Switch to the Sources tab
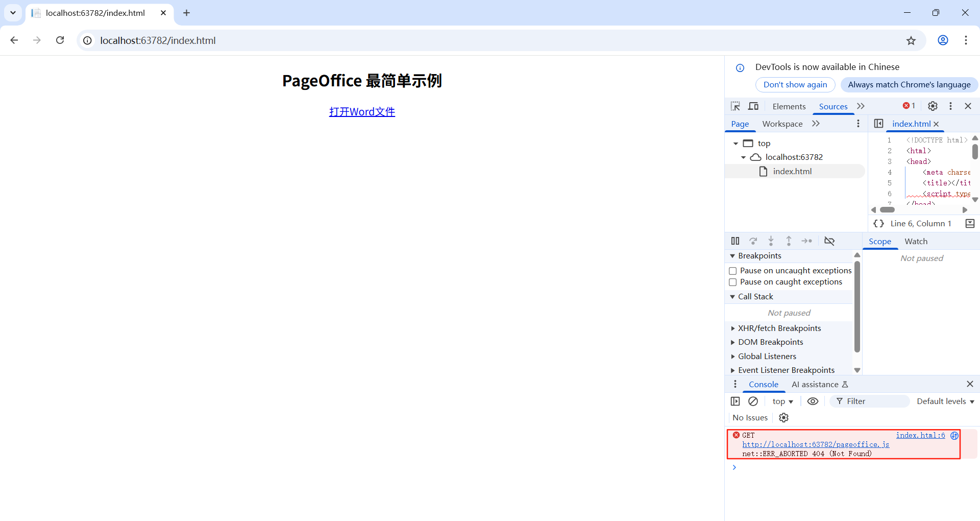Screen dimensions: 980x521 click(x=833, y=106)
